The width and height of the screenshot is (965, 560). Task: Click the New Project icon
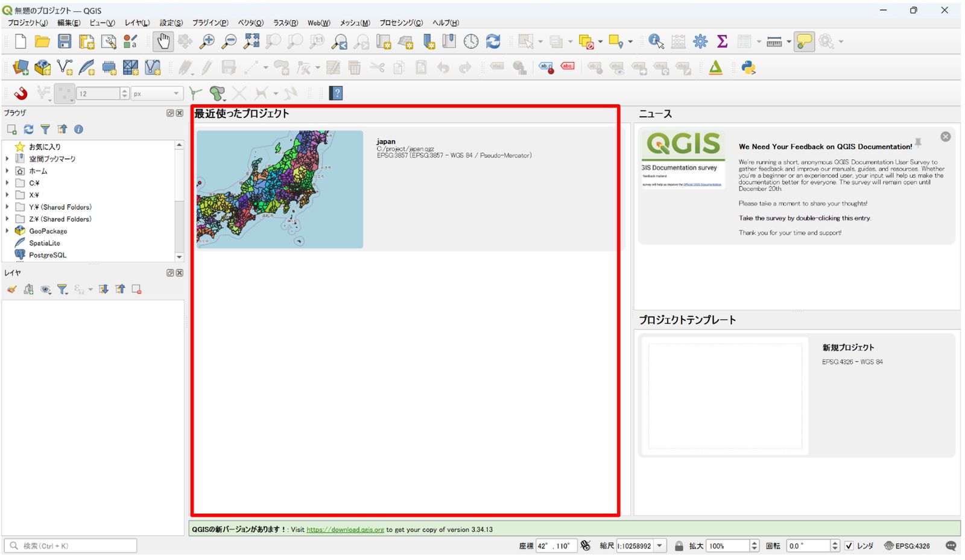point(21,41)
